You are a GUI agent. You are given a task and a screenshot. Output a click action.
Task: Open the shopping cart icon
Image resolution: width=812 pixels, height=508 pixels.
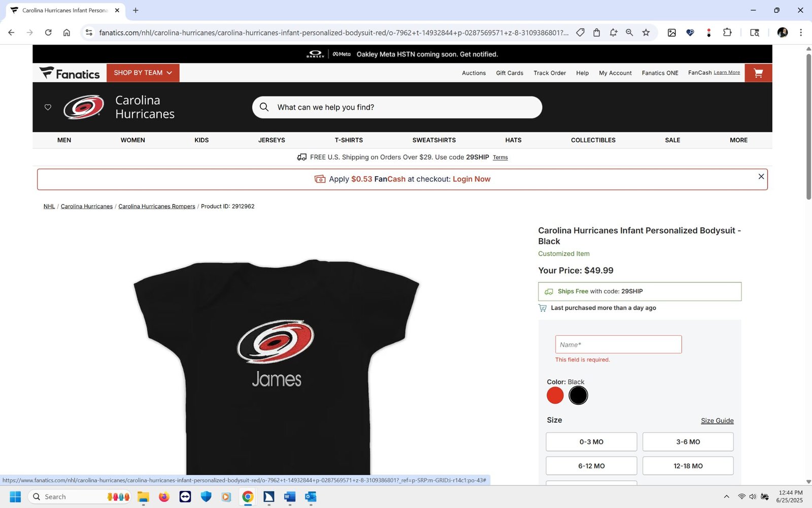click(758, 73)
